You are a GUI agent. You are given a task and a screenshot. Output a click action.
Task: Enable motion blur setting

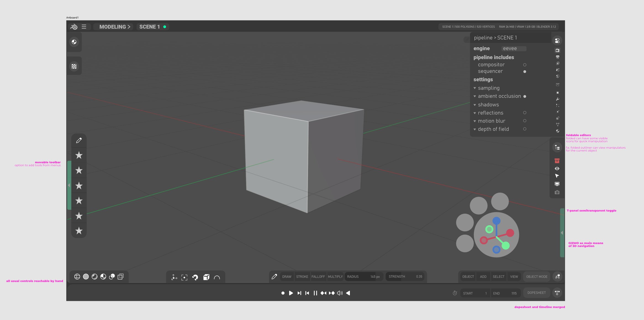click(525, 121)
